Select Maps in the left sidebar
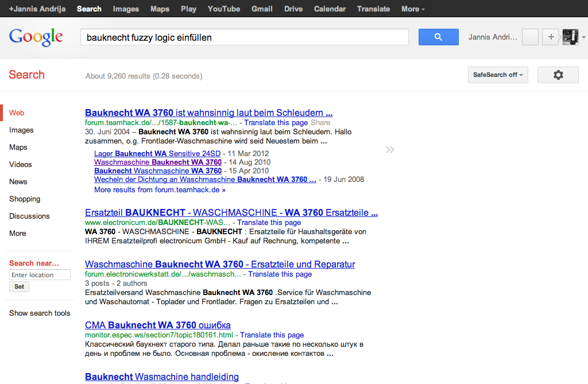The image size is (588, 384). click(x=18, y=148)
